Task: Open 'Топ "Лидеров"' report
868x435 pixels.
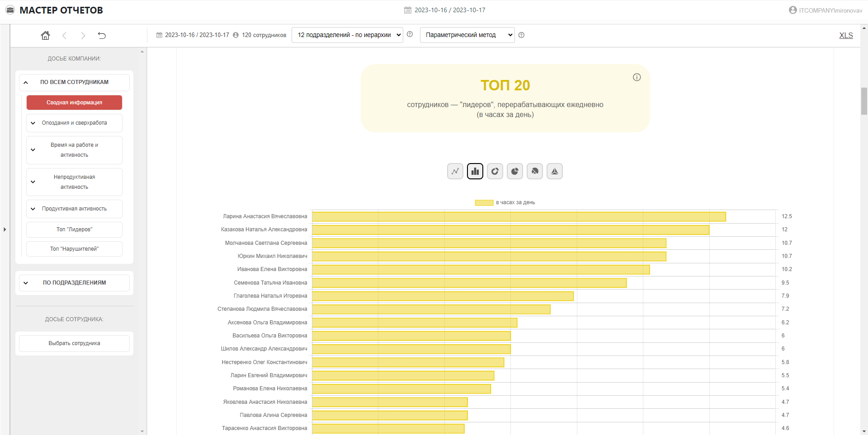Action: point(74,229)
